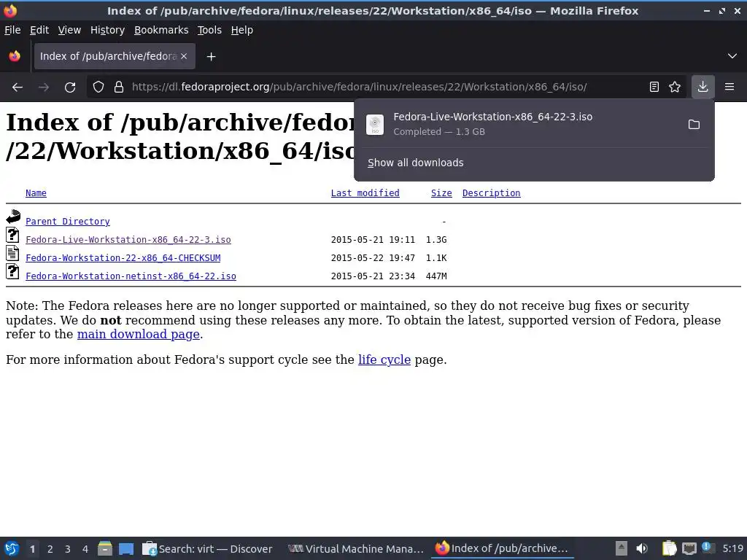Viewport: 747px width, 560px height.
Task: Bookmark this page with the star
Action: coord(675,87)
